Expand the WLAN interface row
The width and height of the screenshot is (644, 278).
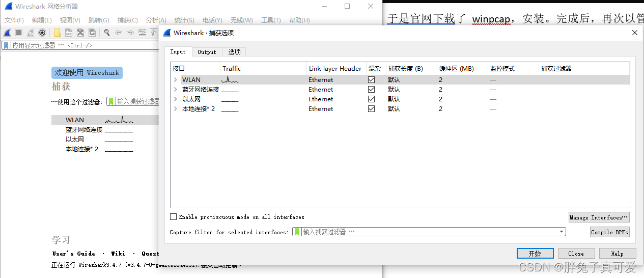point(176,80)
